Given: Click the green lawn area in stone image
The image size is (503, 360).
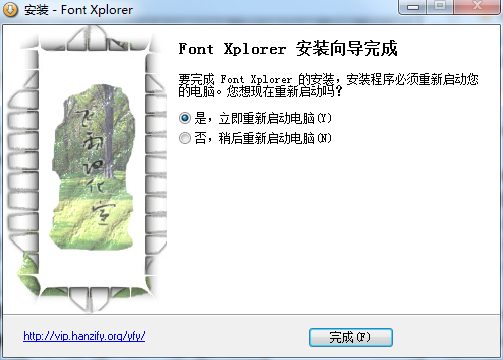Looking at the screenshot, I should pyautogui.click(x=92, y=220).
